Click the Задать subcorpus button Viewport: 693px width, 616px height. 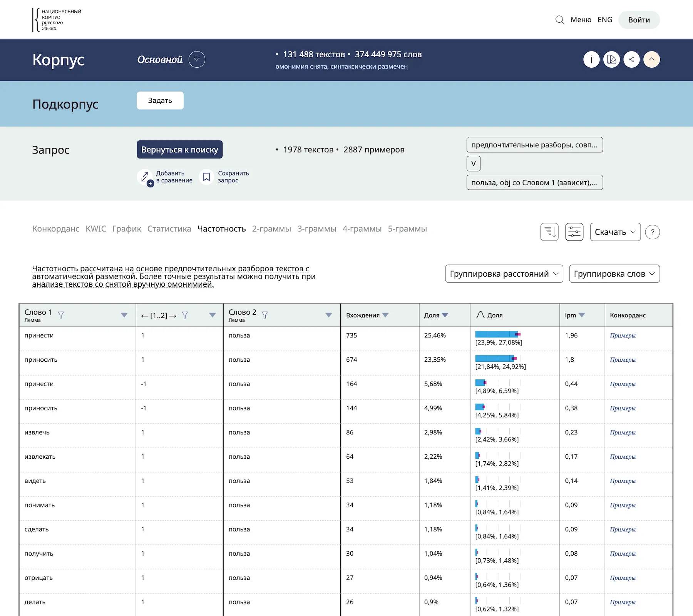pyautogui.click(x=160, y=100)
